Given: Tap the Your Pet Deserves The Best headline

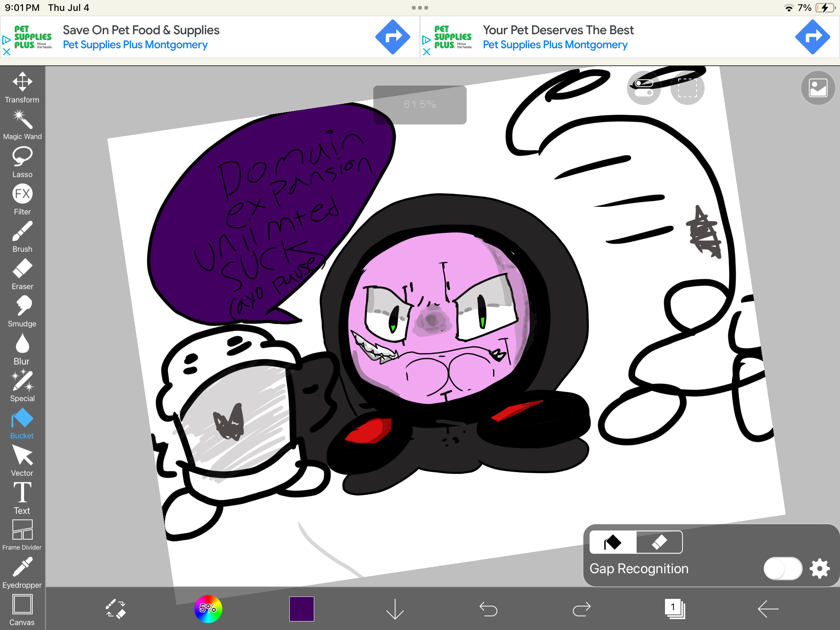Looking at the screenshot, I should pos(558,30).
